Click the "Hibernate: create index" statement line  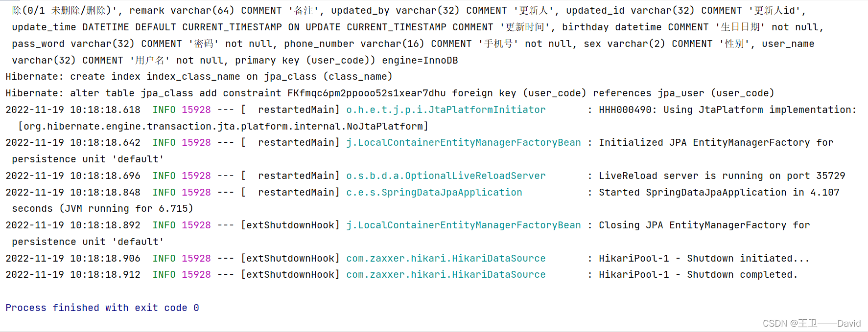pos(199,76)
